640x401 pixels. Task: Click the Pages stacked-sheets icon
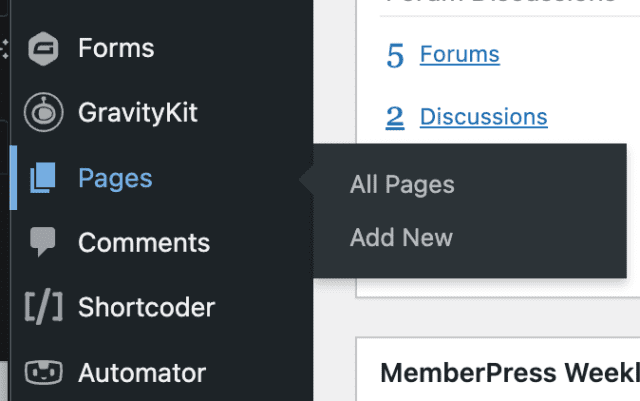tap(42, 178)
